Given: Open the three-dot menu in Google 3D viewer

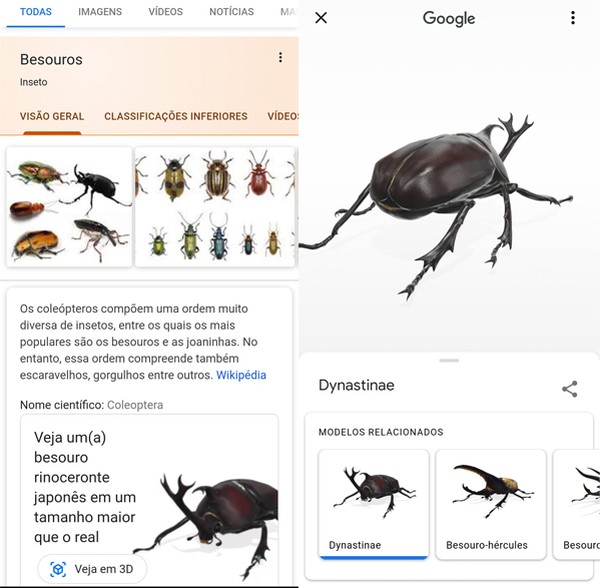Looking at the screenshot, I should pos(572,18).
